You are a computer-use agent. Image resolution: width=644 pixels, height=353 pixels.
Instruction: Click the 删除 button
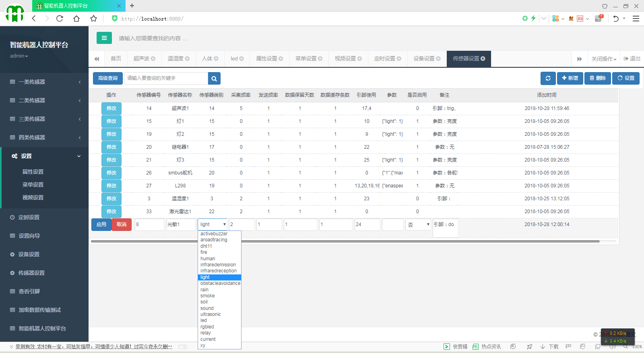pos(598,78)
